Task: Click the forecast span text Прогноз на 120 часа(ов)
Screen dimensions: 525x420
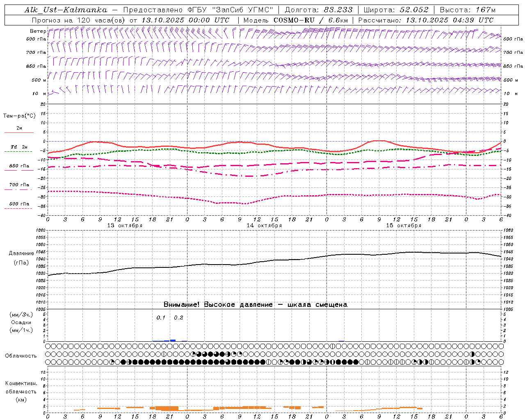Action: coord(79,20)
